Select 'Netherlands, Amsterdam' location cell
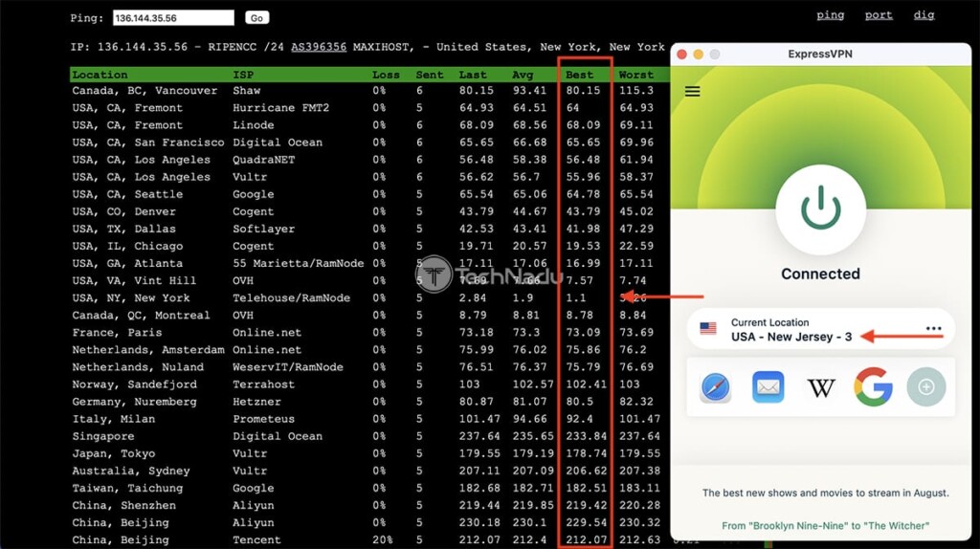This screenshot has height=549, width=980. pyautogui.click(x=148, y=350)
